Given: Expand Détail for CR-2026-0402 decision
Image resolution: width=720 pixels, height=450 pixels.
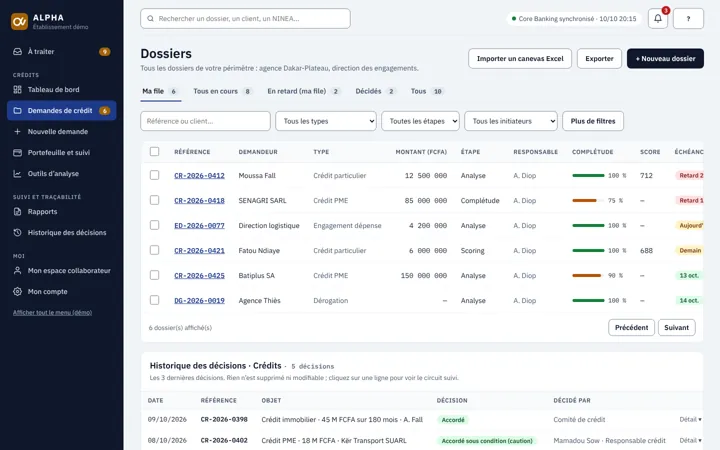Looking at the screenshot, I should point(690,440).
